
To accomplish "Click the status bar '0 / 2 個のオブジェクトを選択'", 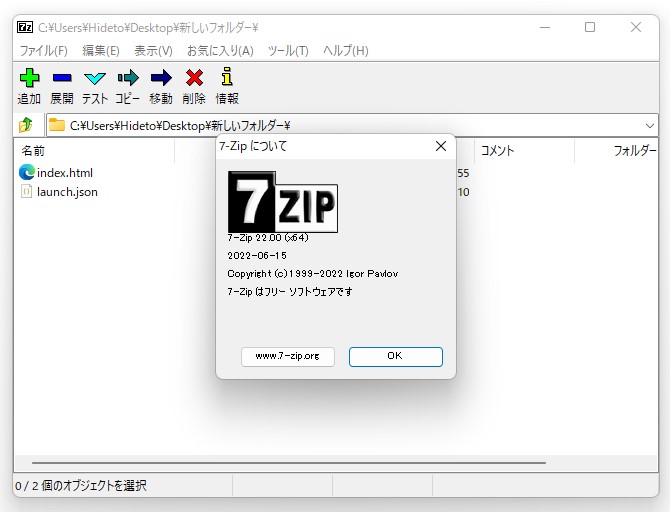I will (81, 486).
